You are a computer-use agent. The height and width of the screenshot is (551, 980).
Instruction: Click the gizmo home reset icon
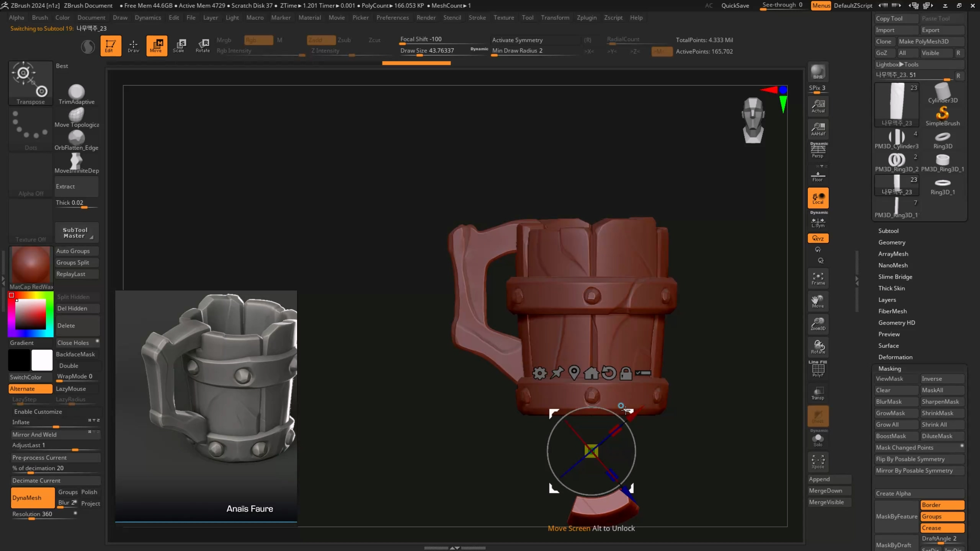click(591, 373)
